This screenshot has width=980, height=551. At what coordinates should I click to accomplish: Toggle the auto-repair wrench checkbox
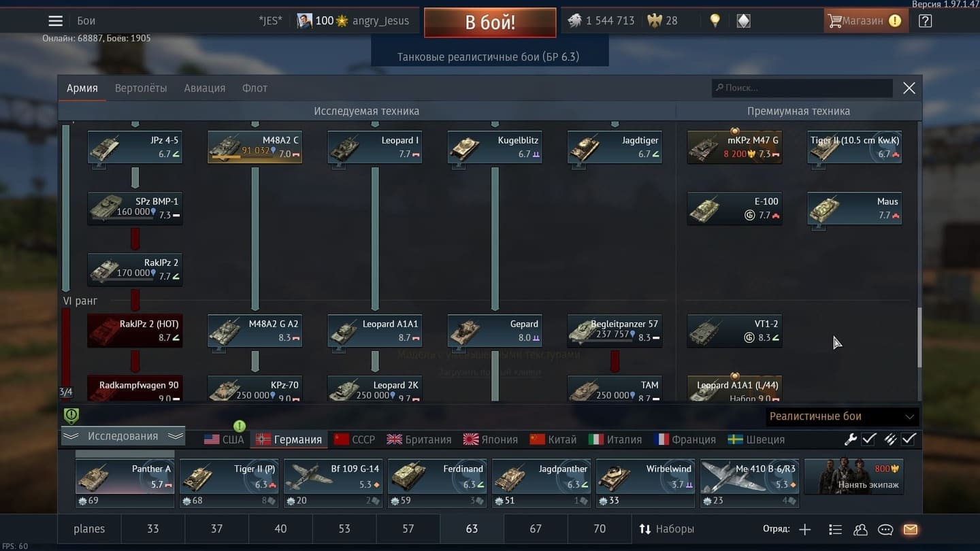coord(860,439)
